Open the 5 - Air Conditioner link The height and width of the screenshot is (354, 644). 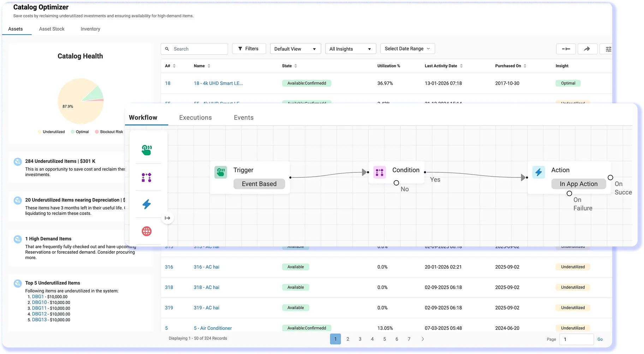[x=213, y=328]
